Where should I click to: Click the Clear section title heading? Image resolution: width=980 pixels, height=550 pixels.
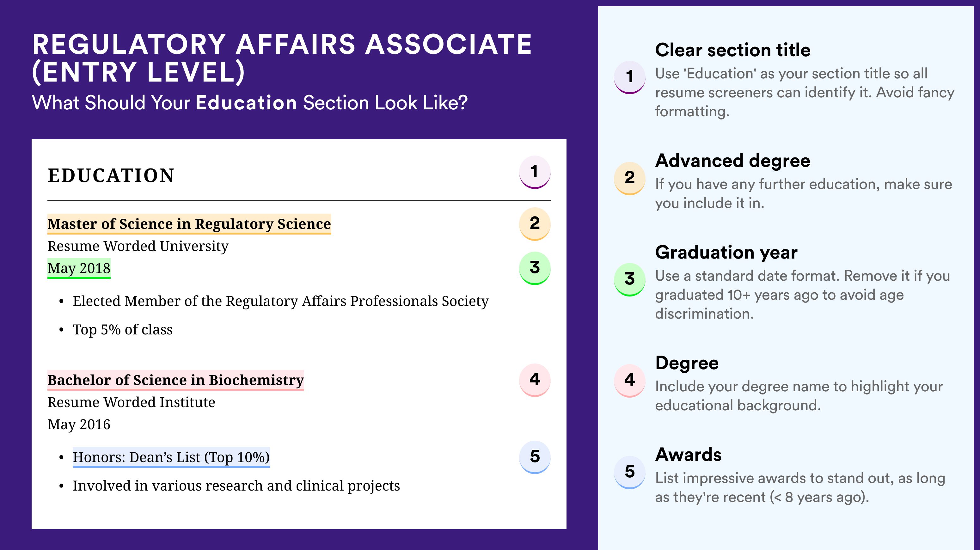point(733,50)
